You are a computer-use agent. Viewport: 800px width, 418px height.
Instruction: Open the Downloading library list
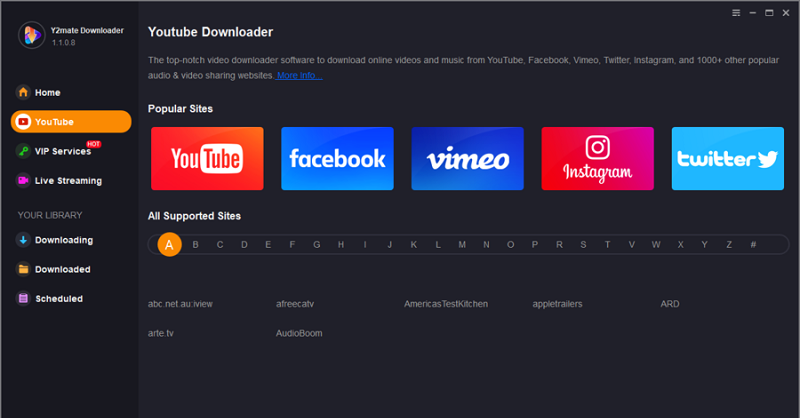pos(71,240)
